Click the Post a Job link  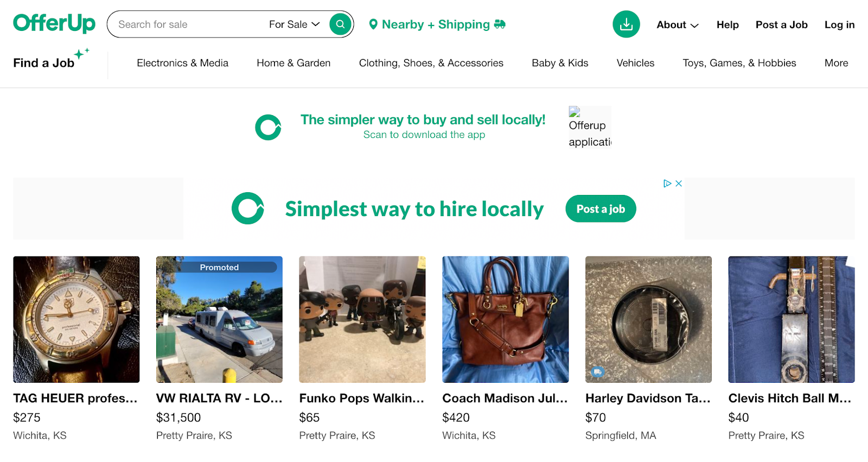click(x=781, y=24)
